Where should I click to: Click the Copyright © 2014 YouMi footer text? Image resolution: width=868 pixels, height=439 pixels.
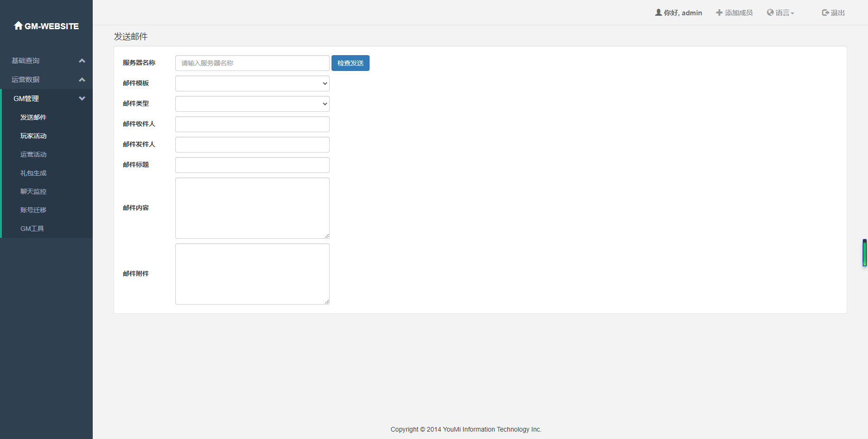point(466,429)
